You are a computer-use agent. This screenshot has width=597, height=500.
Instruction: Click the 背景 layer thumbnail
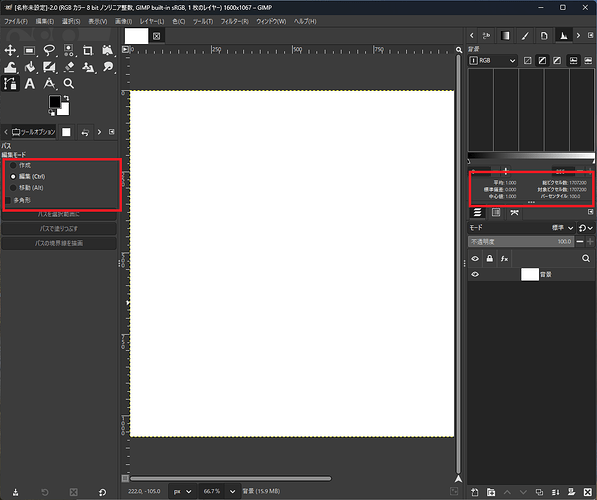(530, 274)
